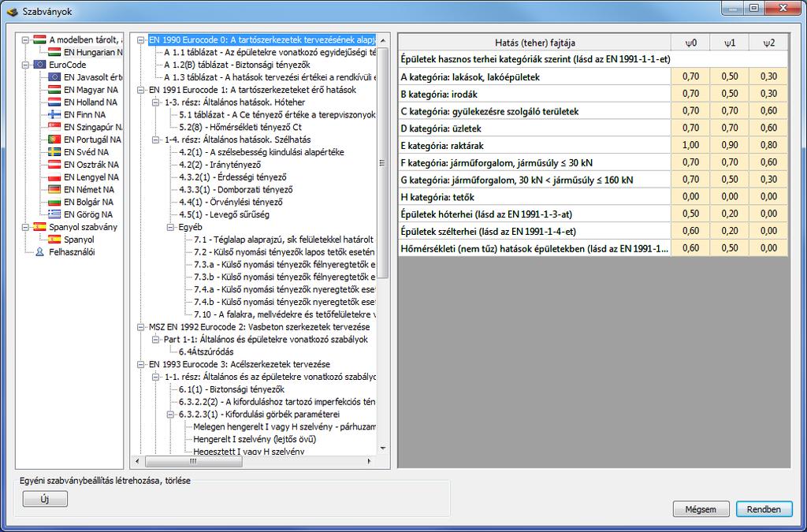Click the up arrow of the tree's vertical scrollbar
Image resolution: width=807 pixels, height=532 pixels.
[x=383, y=40]
